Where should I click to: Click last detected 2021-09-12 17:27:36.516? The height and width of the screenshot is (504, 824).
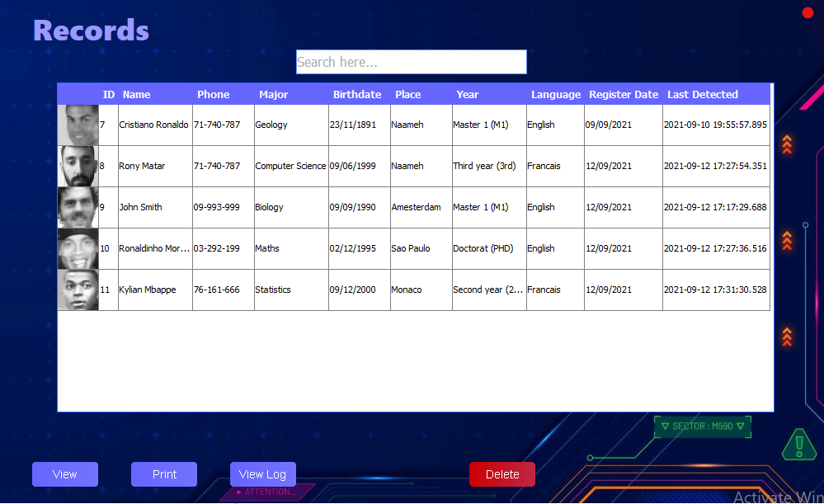(x=716, y=248)
